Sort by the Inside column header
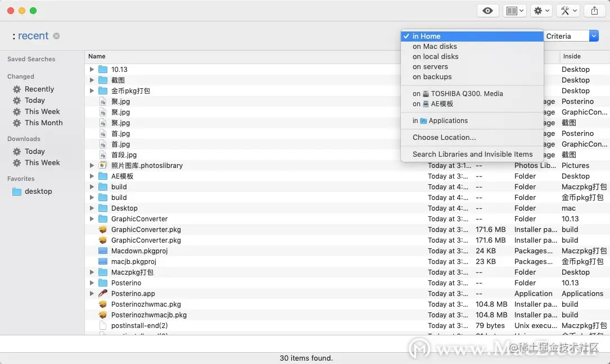This screenshot has width=610, height=364. tap(572, 56)
